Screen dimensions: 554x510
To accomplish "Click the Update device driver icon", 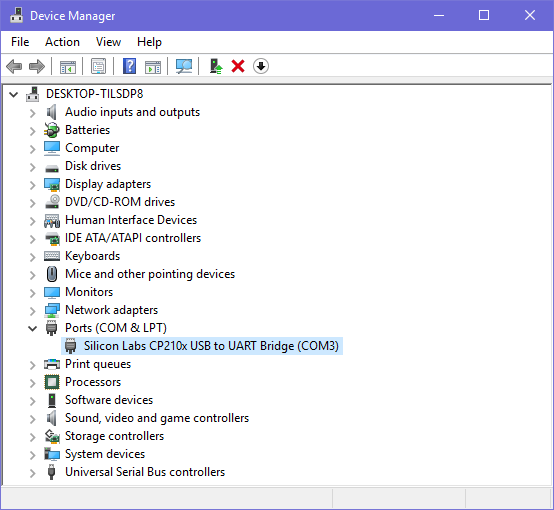I will (x=216, y=66).
